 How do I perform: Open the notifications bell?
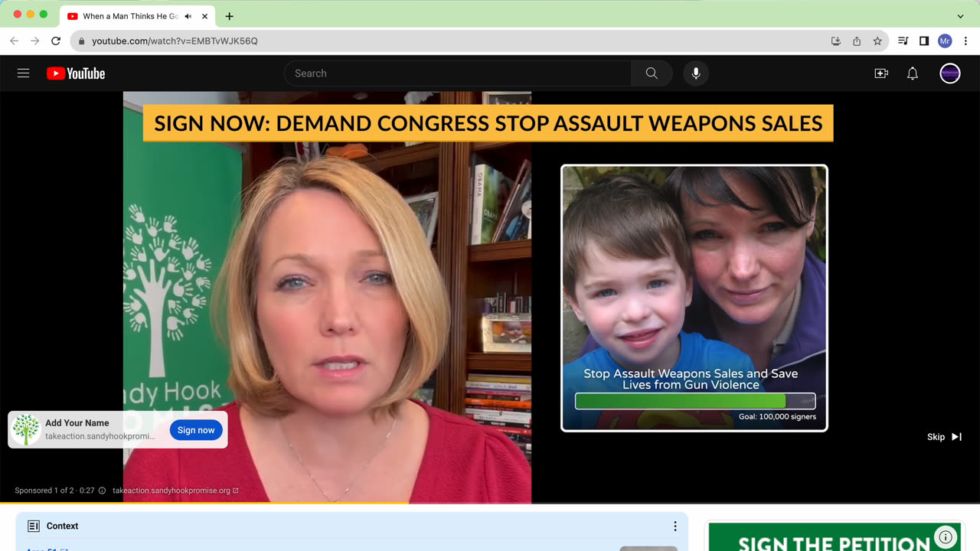click(x=913, y=73)
